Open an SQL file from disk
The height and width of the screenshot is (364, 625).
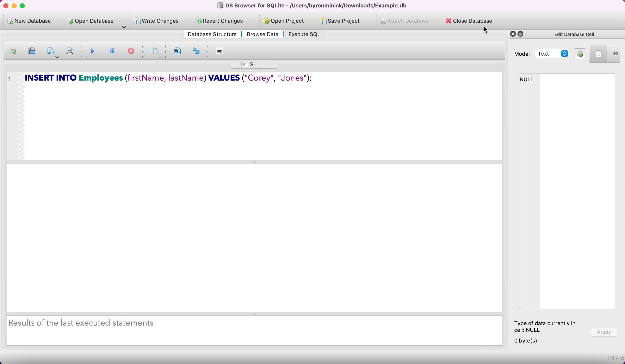coord(32,51)
